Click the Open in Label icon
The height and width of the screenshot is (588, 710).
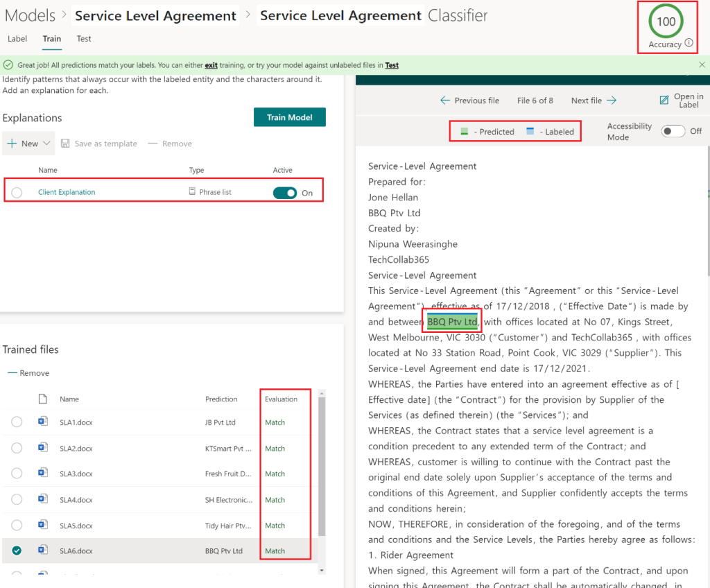coord(664,101)
